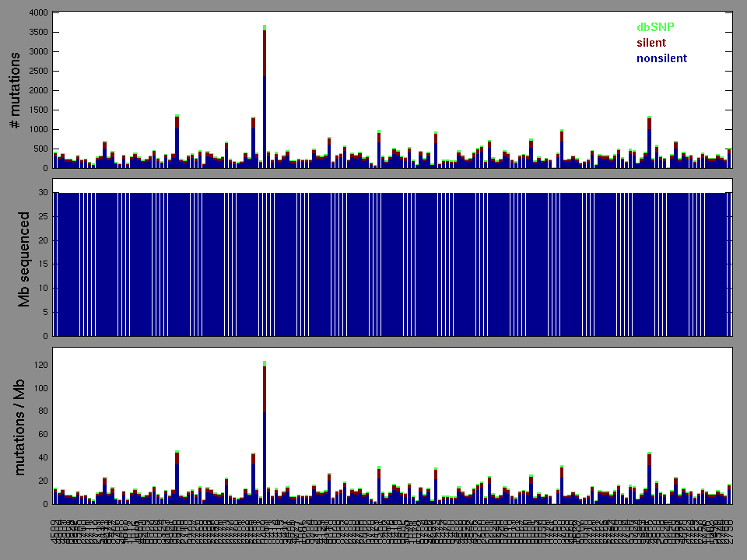Click the 15 tick on the Mb sequenced axis

(x=44, y=264)
